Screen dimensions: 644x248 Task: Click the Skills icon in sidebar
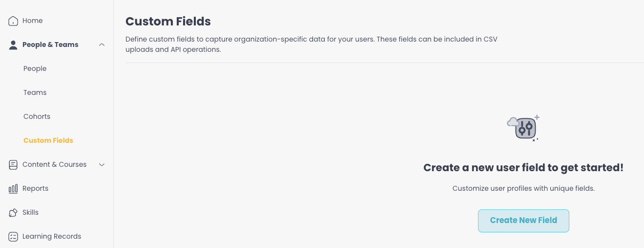pos(13,213)
